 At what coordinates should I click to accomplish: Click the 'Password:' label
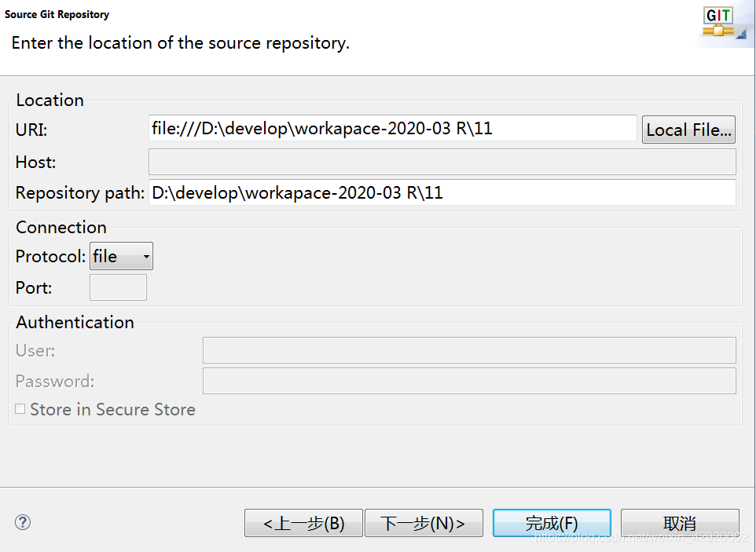pyautogui.click(x=55, y=382)
